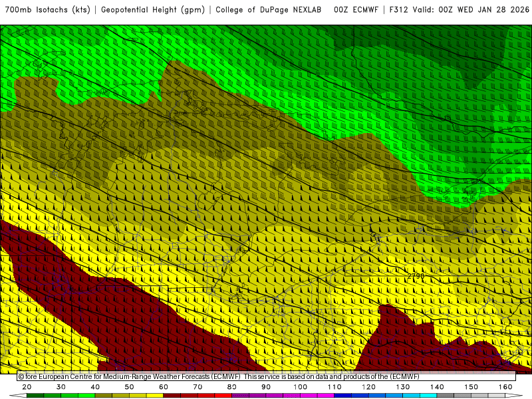Click the ECMWF copyright notice text

(x=219, y=376)
